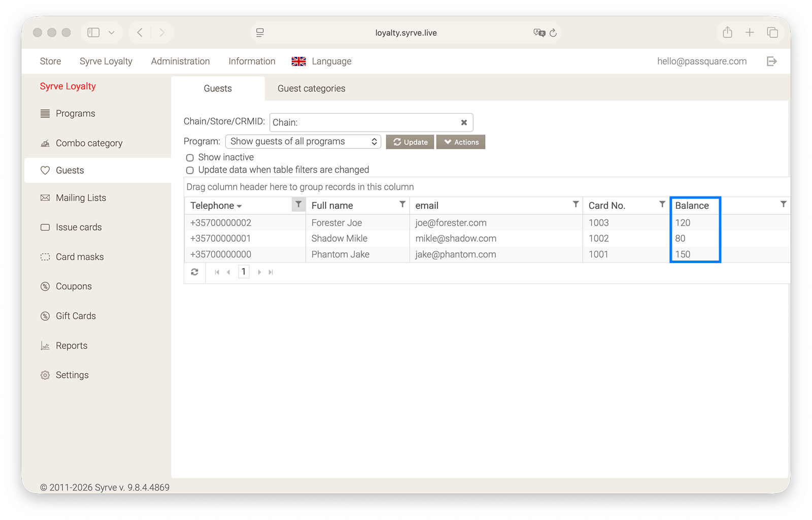Screen dimensions: 812x520
Task: Click the translate icon in address bar
Action: tap(539, 33)
